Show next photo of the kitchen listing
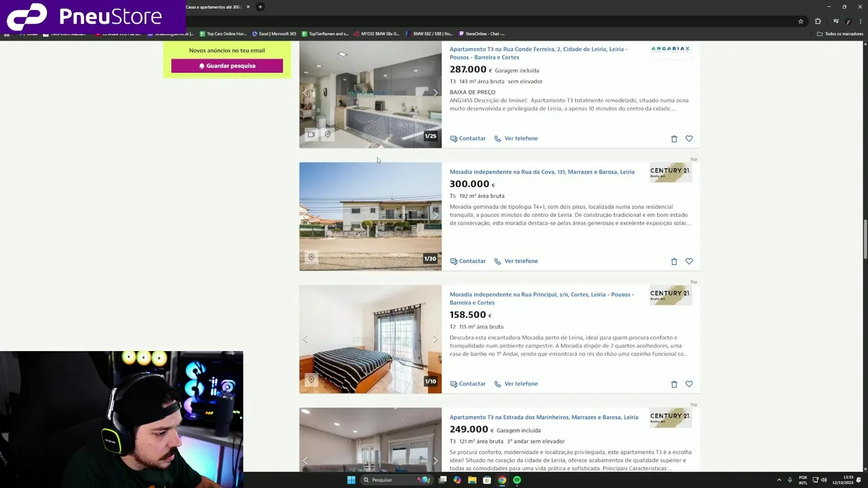Viewport: 868px width, 488px height. click(x=435, y=93)
